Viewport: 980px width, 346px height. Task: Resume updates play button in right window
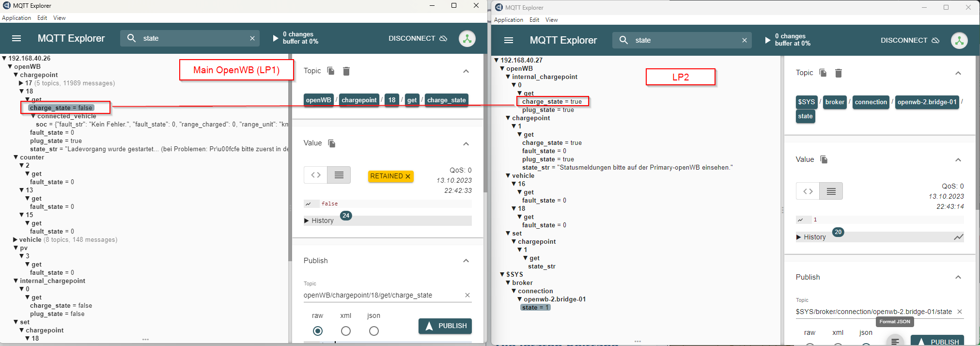(767, 40)
